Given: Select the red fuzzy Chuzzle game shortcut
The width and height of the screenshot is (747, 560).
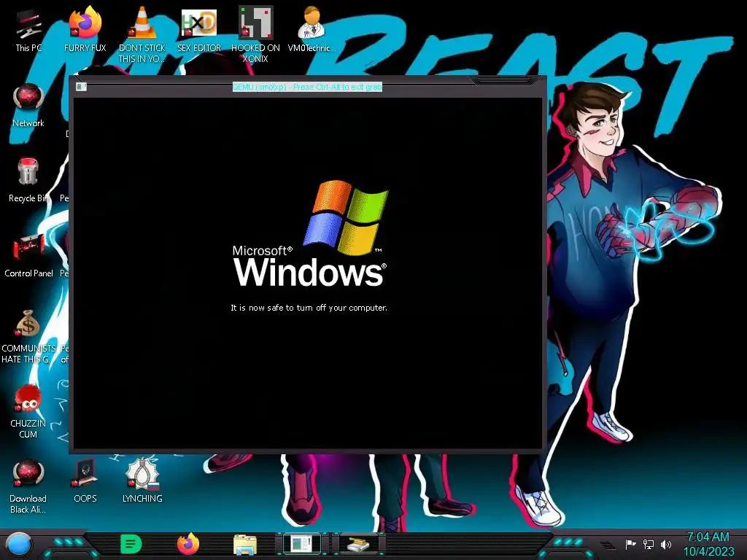Looking at the screenshot, I should [x=28, y=412].
